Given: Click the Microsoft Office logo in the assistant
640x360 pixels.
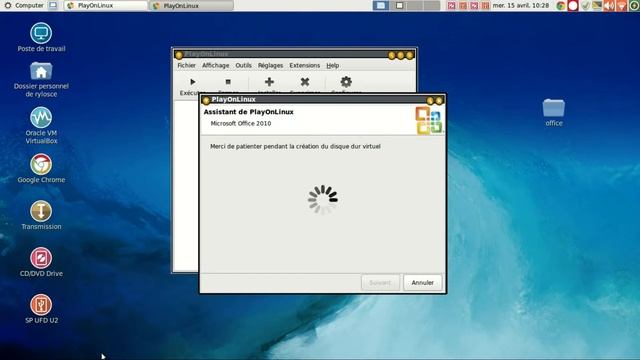Looking at the screenshot, I should [429, 120].
